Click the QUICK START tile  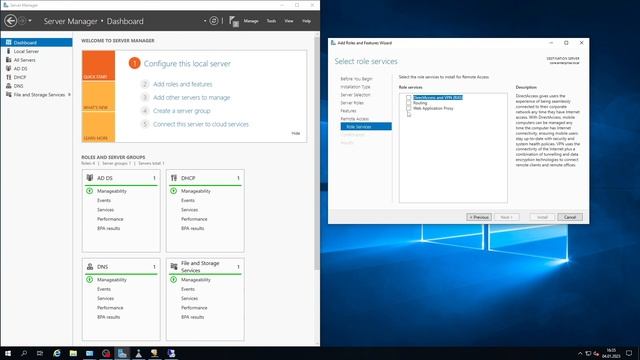pos(98,65)
